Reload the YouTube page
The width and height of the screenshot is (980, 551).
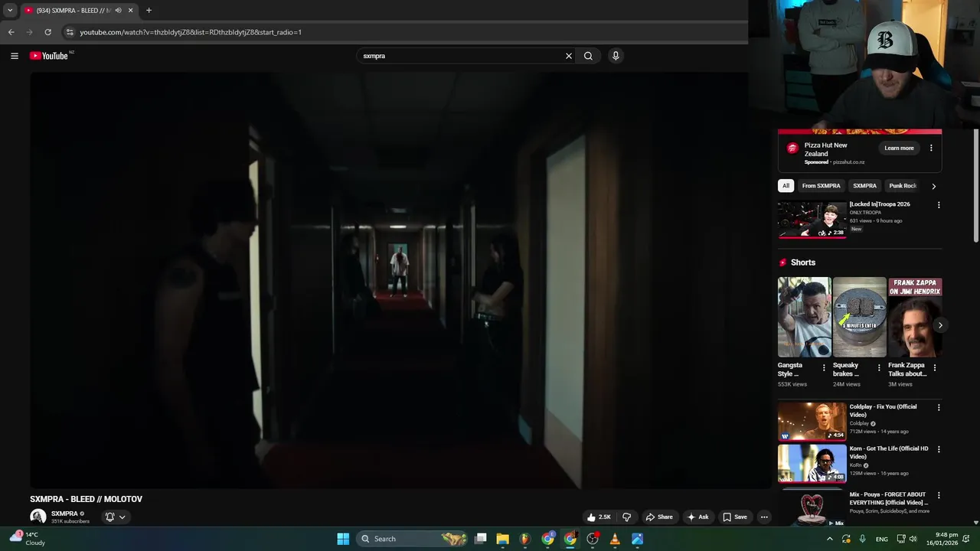coord(47,32)
